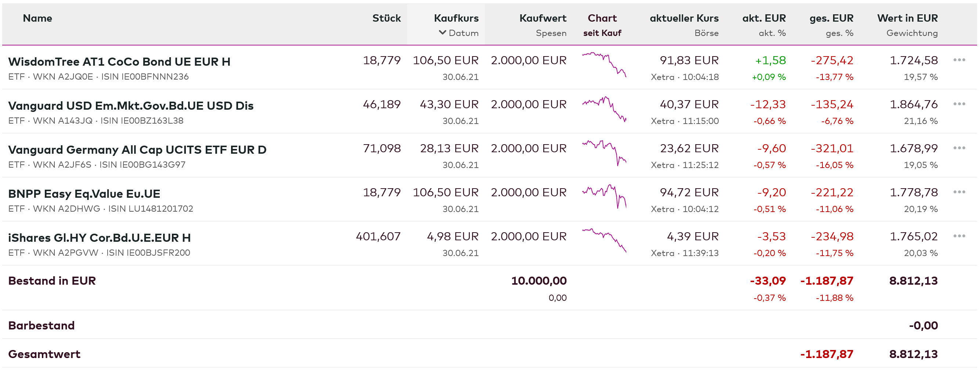Open three-dot menu for BNPP Easy Eq.Value
The height and width of the screenshot is (372, 980).
(x=959, y=192)
